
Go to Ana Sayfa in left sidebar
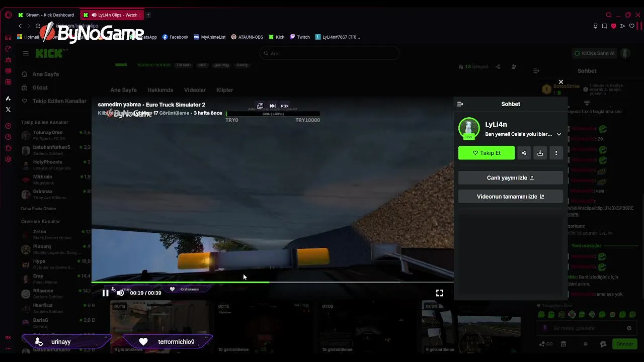(x=41, y=74)
